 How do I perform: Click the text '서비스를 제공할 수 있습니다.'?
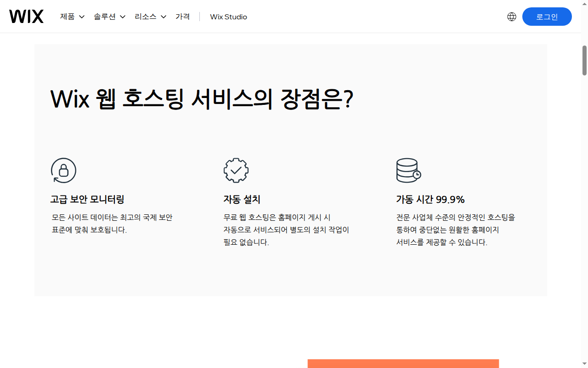click(x=442, y=242)
